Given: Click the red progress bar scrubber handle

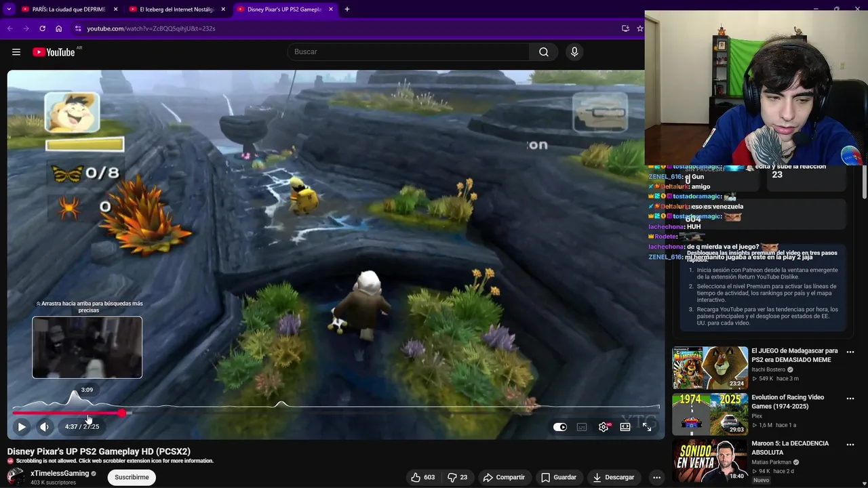Looking at the screenshot, I should click(121, 412).
